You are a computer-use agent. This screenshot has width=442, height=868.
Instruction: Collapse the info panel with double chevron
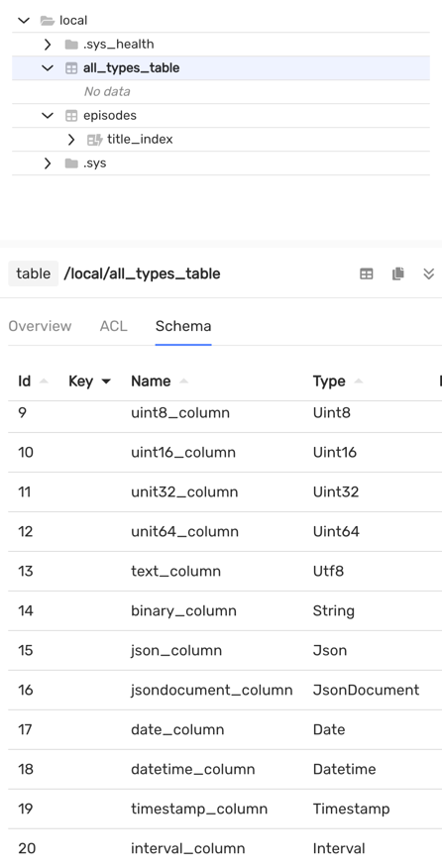pos(428,273)
